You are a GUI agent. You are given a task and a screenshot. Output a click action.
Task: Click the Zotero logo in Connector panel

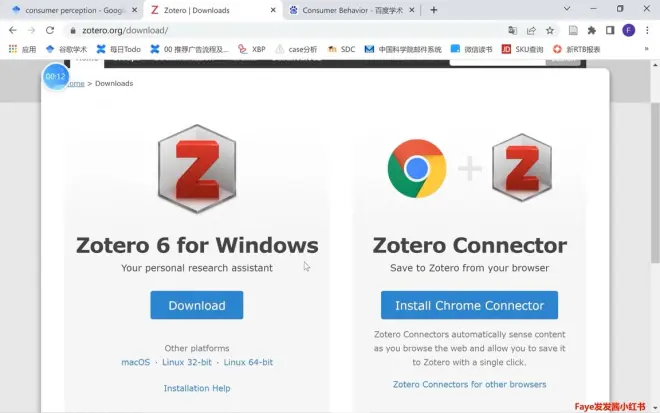pos(522,168)
